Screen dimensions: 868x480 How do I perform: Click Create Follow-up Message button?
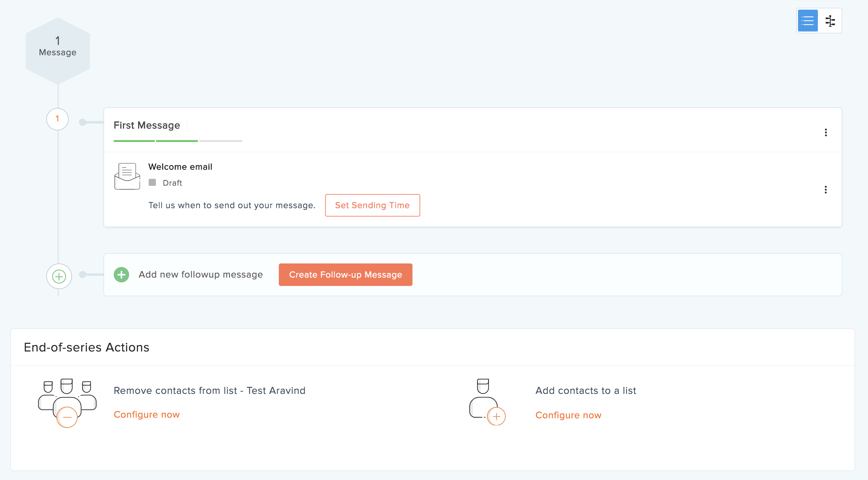tap(345, 275)
